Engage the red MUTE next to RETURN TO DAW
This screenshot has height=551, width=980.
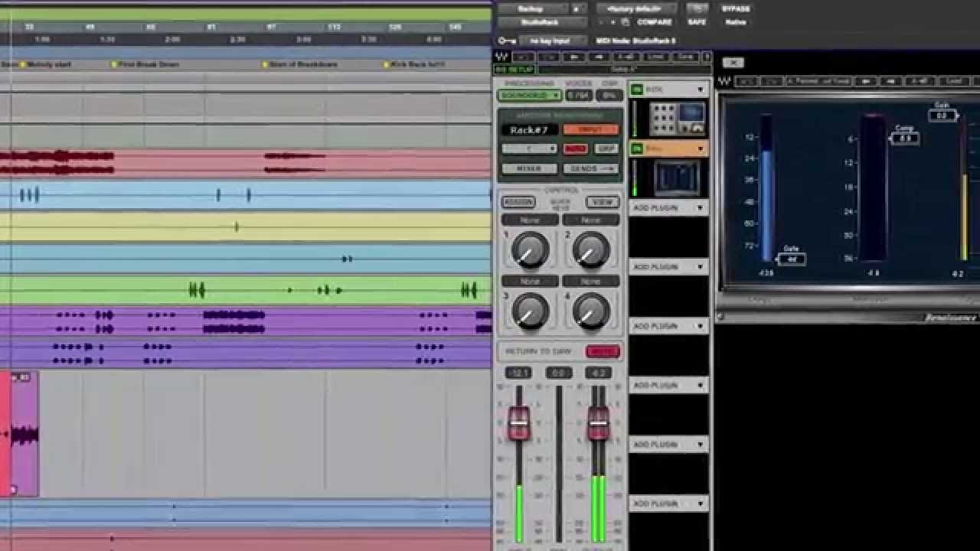tap(603, 351)
